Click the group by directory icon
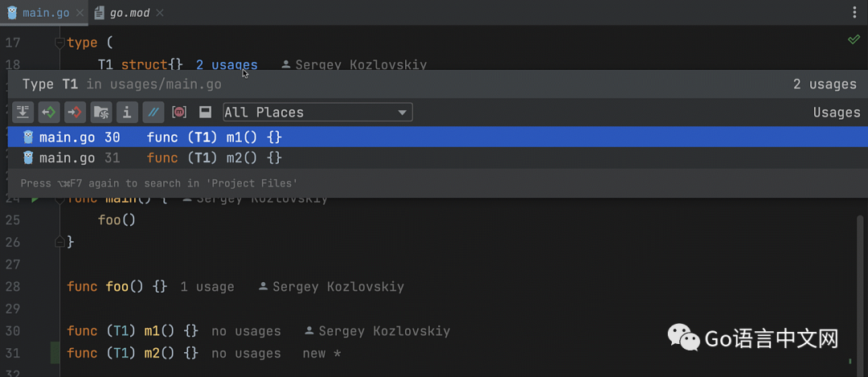This screenshot has width=868, height=377. 100,113
